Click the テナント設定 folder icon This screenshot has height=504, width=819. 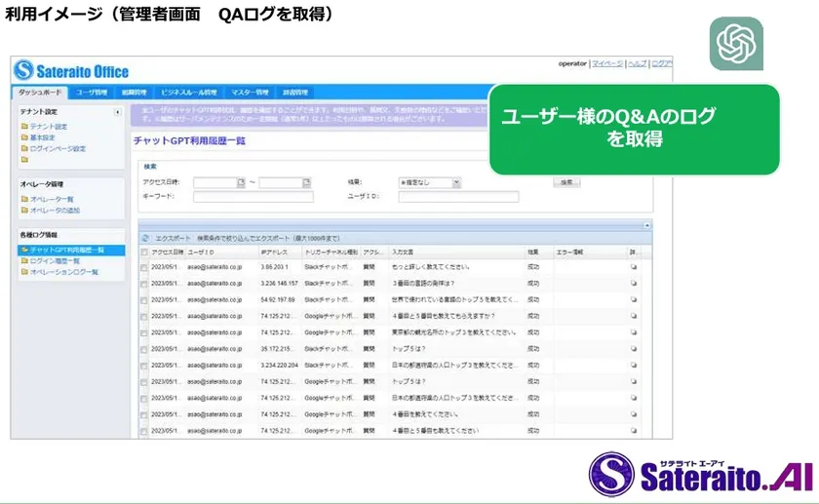coord(23,127)
